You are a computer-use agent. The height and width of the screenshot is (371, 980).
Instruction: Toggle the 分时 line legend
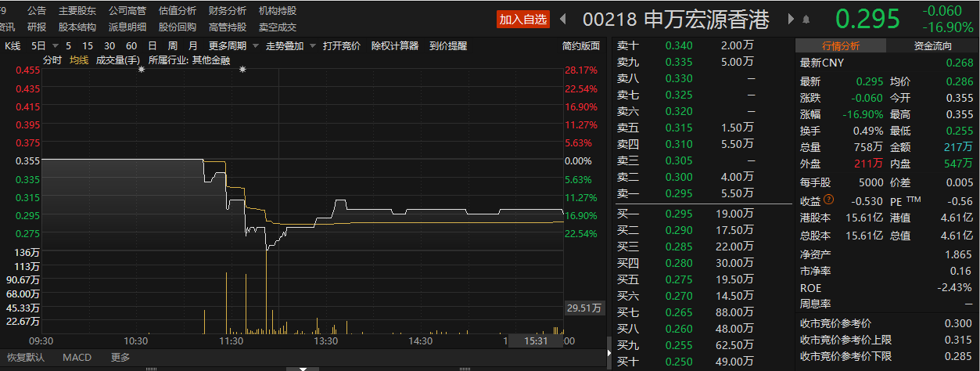point(52,59)
